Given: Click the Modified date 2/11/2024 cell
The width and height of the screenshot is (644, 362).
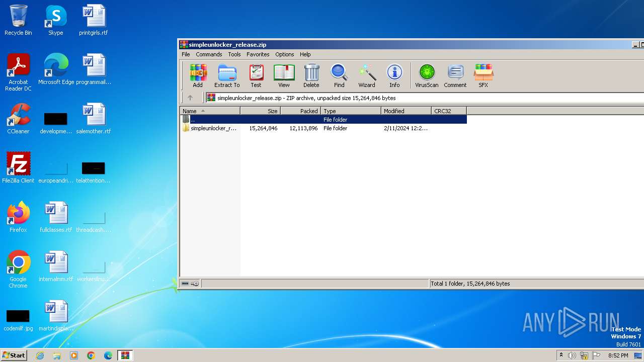Looking at the screenshot, I should [406, 128].
